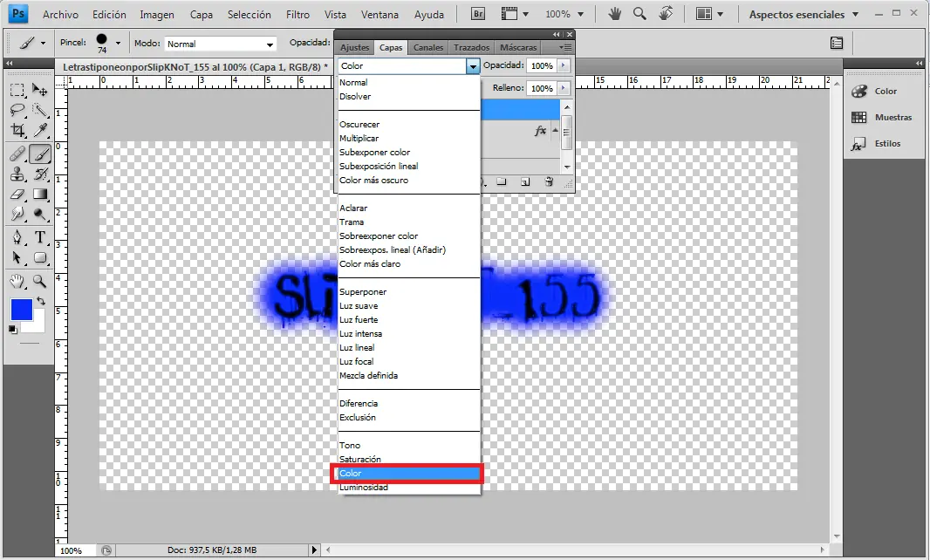
Task: Click the Relleno 100% field
Action: click(x=542, y=88)
